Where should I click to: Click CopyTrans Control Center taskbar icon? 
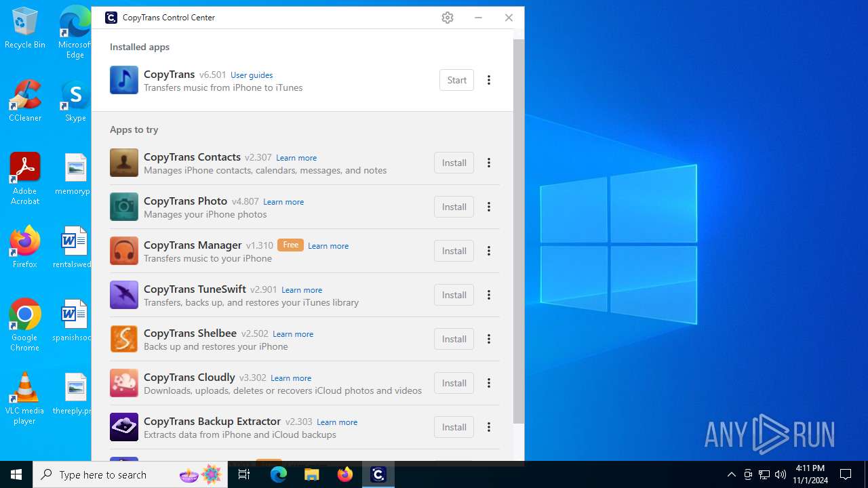click(x=378, y=474)
